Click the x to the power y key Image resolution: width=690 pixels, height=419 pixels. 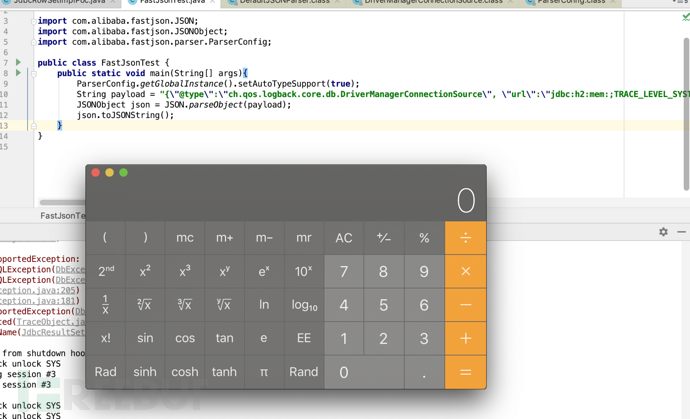tap(224, 271)
